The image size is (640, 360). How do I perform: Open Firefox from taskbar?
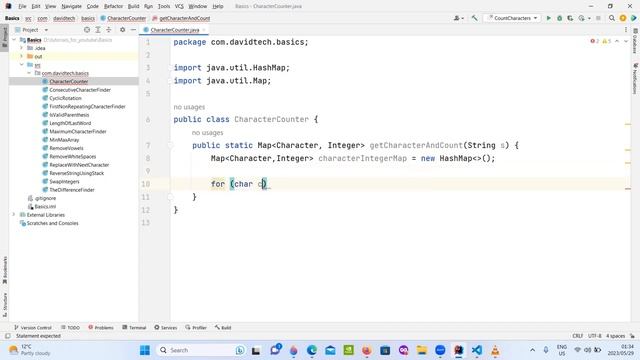click(367, 350)
